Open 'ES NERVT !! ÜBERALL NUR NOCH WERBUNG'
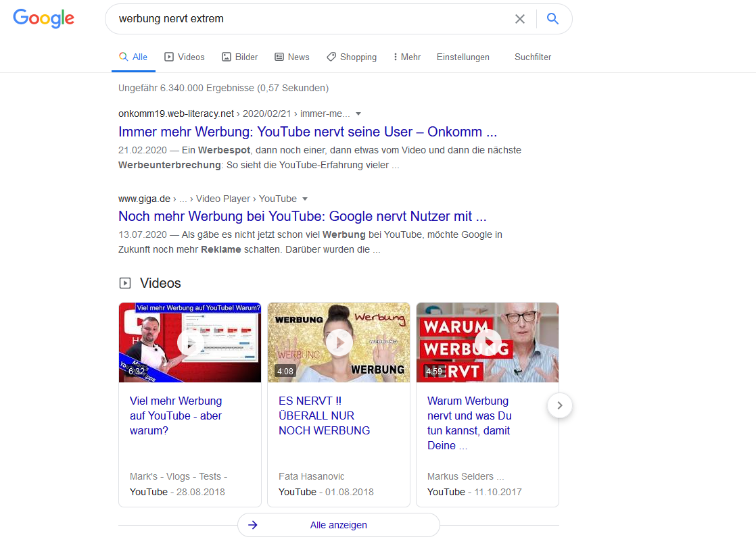 pyautogui.click(x=325, y=415)
